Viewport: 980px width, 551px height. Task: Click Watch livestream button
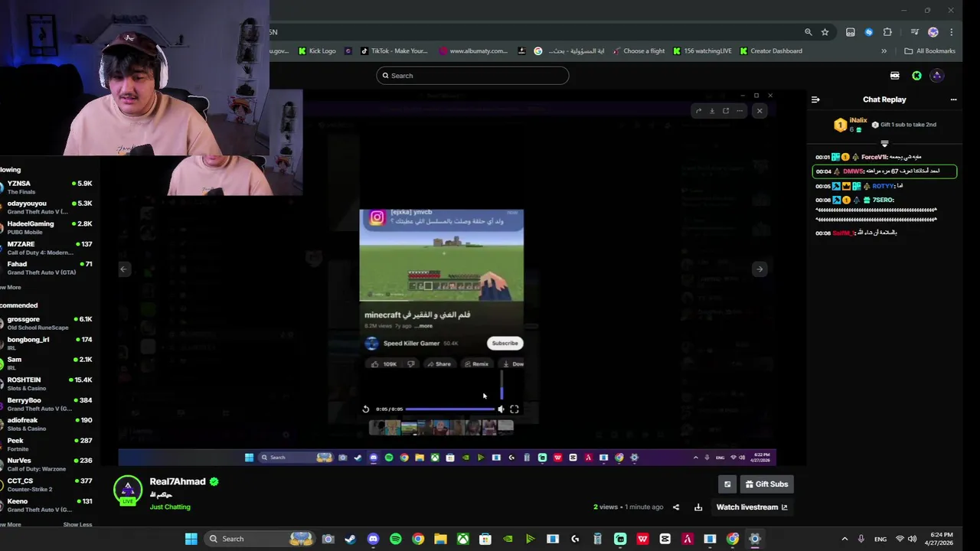click(752, 507)
